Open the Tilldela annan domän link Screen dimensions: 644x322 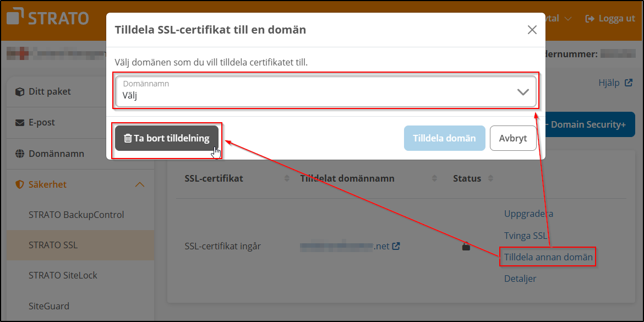click(x=547, y=256)
